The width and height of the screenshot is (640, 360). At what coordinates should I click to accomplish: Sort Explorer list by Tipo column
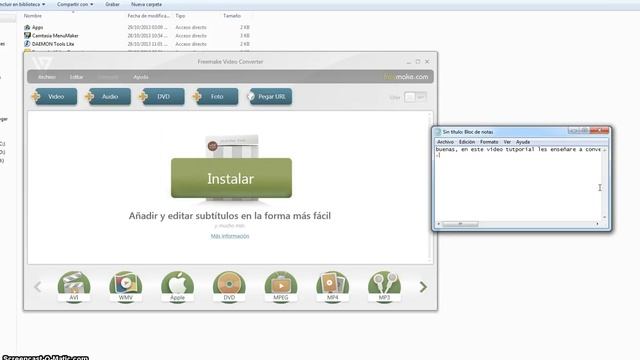click(180, 16)
